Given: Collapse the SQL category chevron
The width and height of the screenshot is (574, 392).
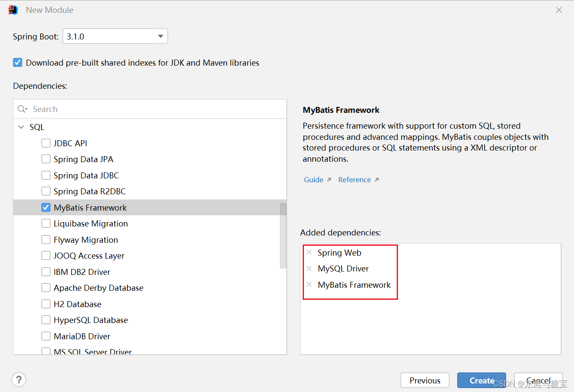Looking at the screenshot, I should [x=21, y=127].
